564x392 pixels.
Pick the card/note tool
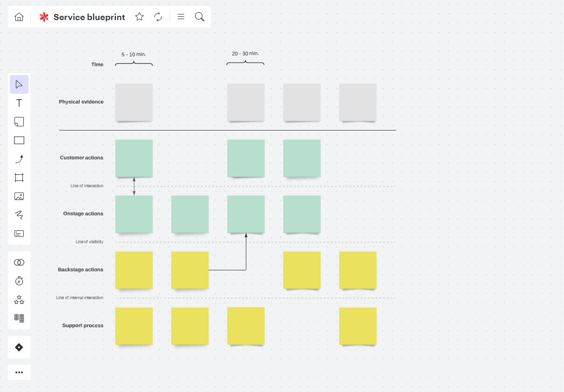coord(19,233)
